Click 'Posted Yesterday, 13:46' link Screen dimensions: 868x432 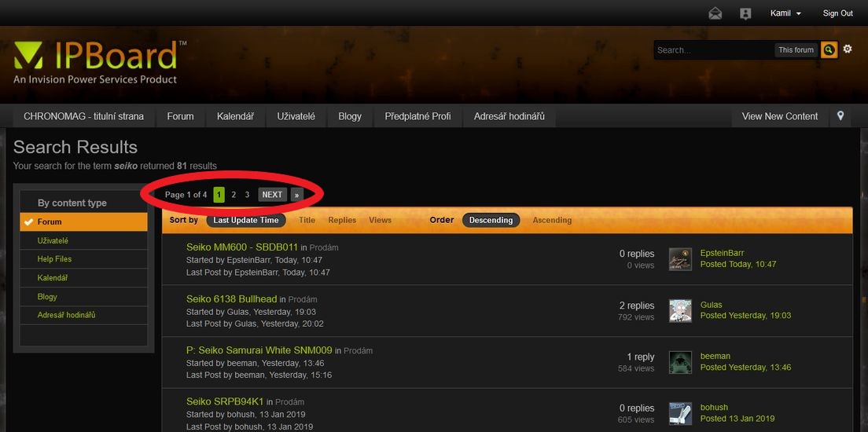[745, 368]
